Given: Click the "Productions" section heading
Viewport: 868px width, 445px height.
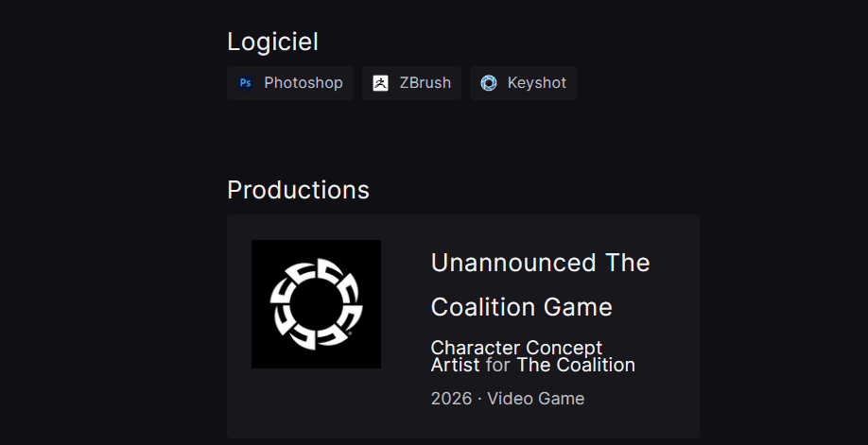Looking at the screenshot, I should 298,190.
